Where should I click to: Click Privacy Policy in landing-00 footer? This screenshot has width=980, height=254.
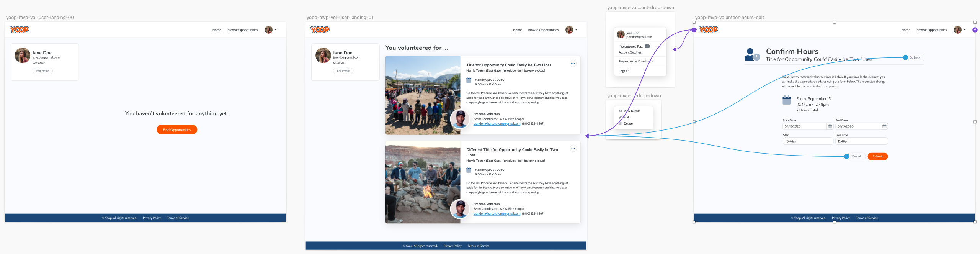(x=152, y=218)
